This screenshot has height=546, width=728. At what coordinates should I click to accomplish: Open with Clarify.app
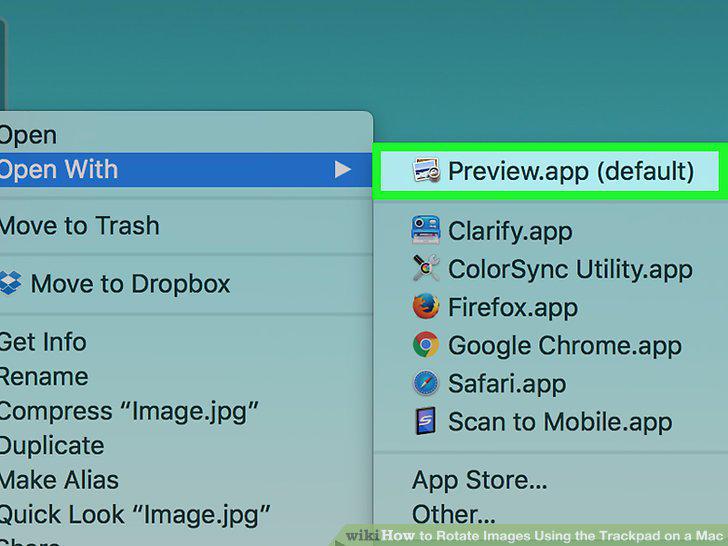click(550, 231)
